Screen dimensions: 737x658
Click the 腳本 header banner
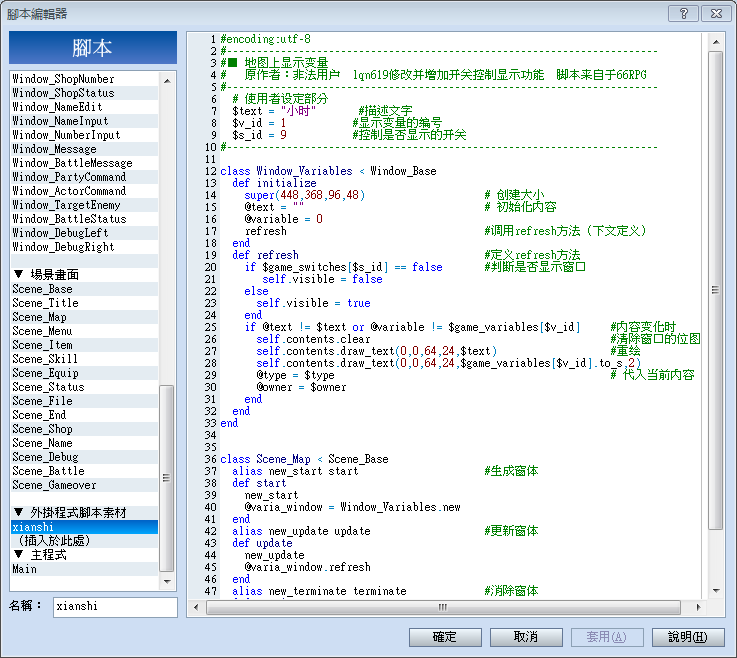click(93, 47)
